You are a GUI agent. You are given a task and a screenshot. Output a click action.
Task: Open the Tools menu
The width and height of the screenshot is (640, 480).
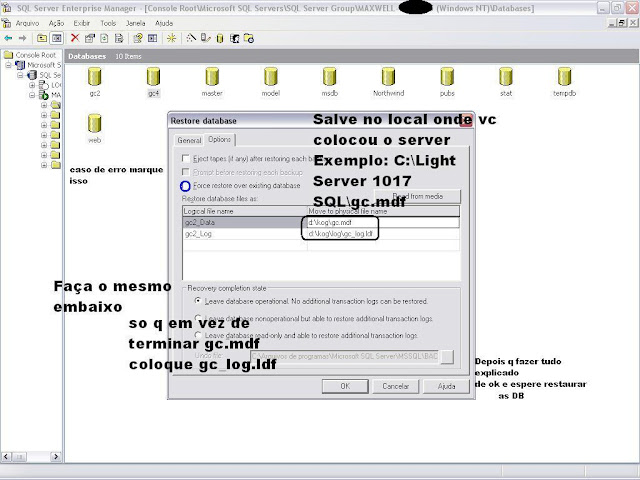pyautogui.click(x=108, y=23)
